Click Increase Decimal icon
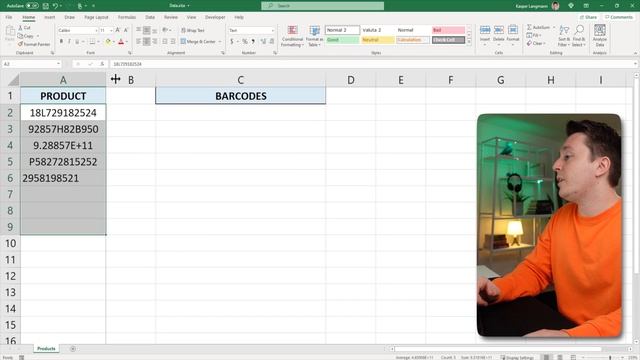The image size is (640, 360). tap(263, 41)
